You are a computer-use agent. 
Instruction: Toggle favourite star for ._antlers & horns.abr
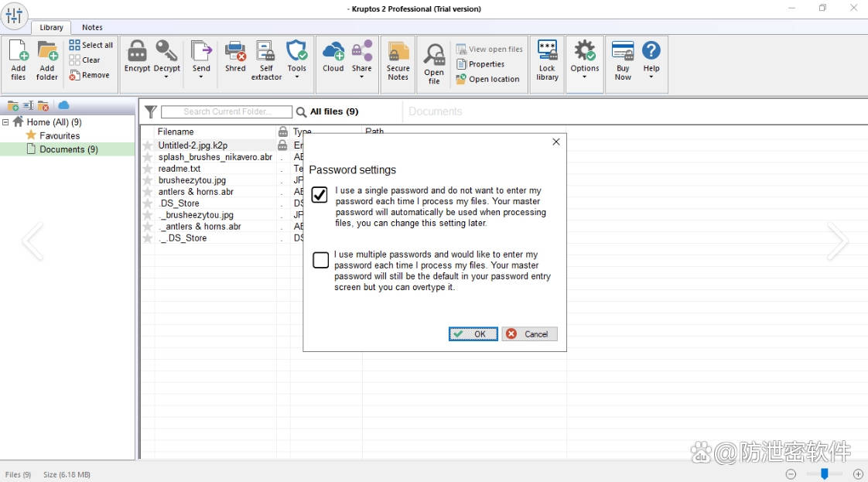(x=148, y=227)
